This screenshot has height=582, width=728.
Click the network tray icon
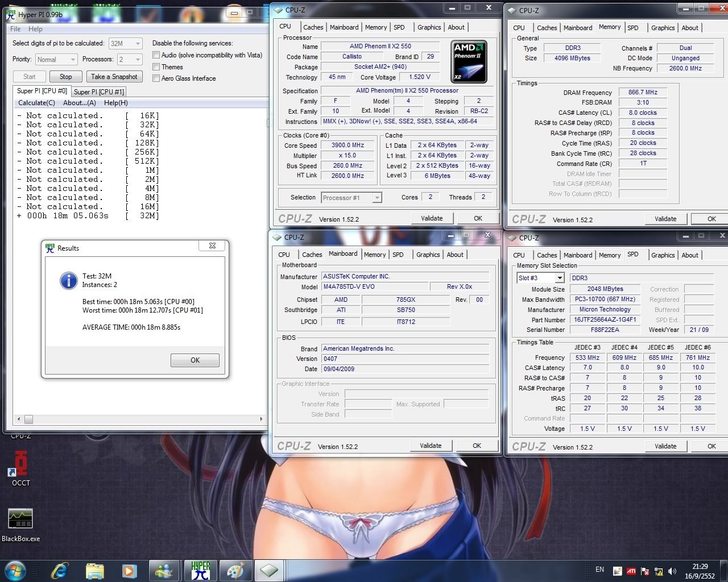[659, 571]
